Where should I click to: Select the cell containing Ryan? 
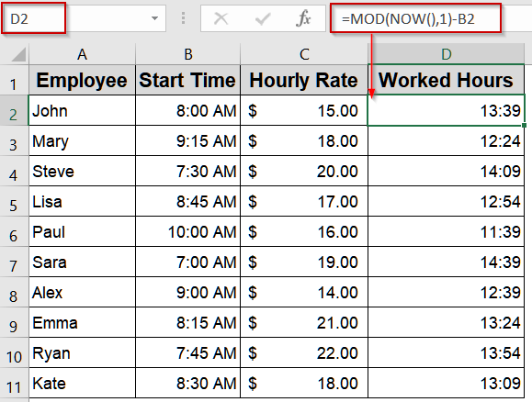82,352
